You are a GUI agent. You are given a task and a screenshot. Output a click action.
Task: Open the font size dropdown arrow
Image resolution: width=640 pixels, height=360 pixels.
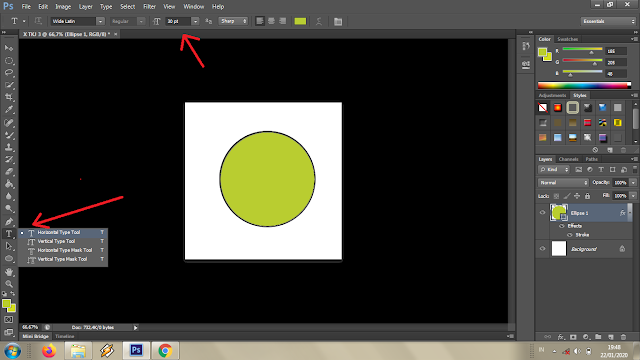point(195,21)
